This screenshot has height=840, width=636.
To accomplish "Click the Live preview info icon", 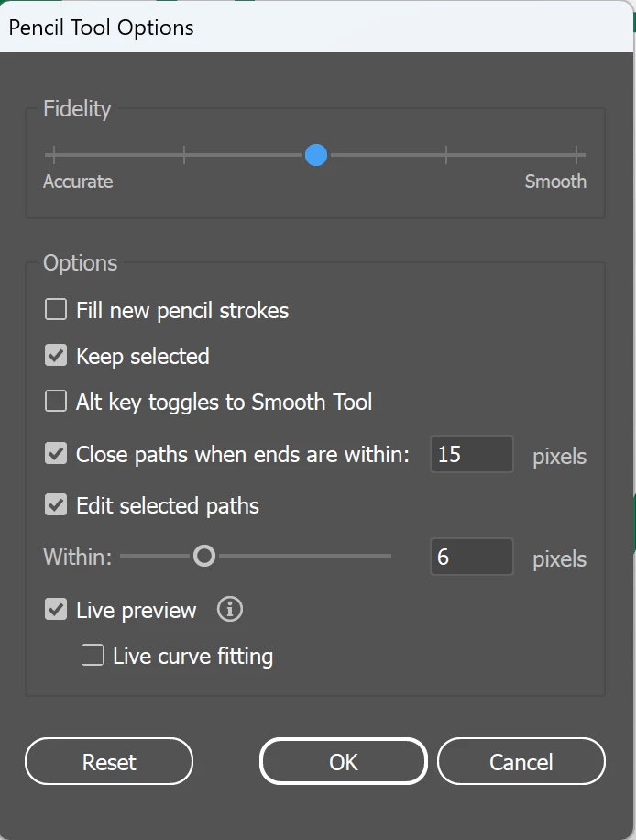I will tap(230, 609).
